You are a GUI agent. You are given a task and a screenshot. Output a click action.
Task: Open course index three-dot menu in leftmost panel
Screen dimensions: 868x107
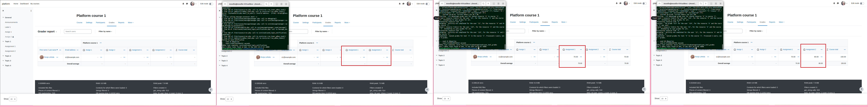[31, 11]
